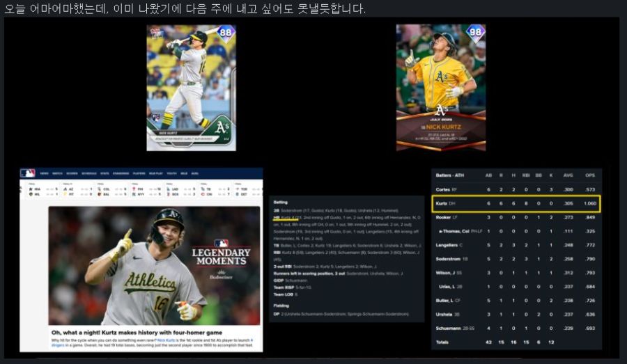Image resolution: width=627 pixels, height=364 pixels.
Task: Click the TB team logo in scoreboard
Action: pyautogui.click(x=203, y=189)
